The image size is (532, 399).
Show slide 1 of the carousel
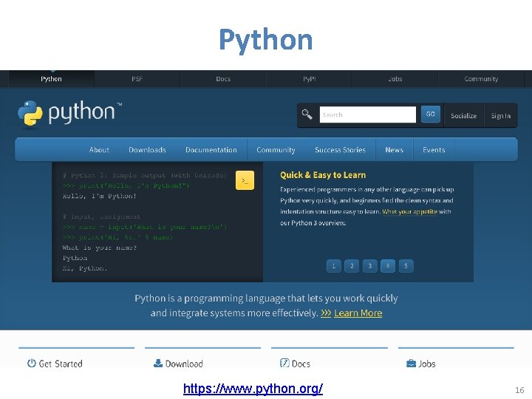click(333, 266)
